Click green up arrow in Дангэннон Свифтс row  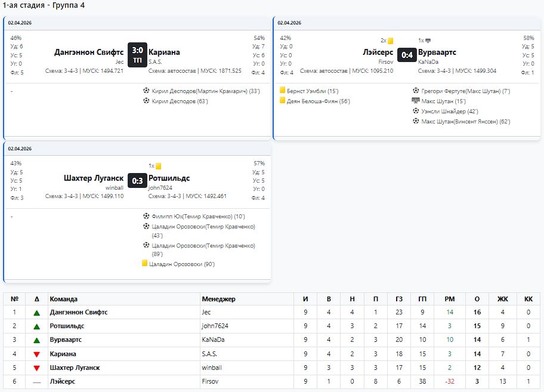(37, 312)
